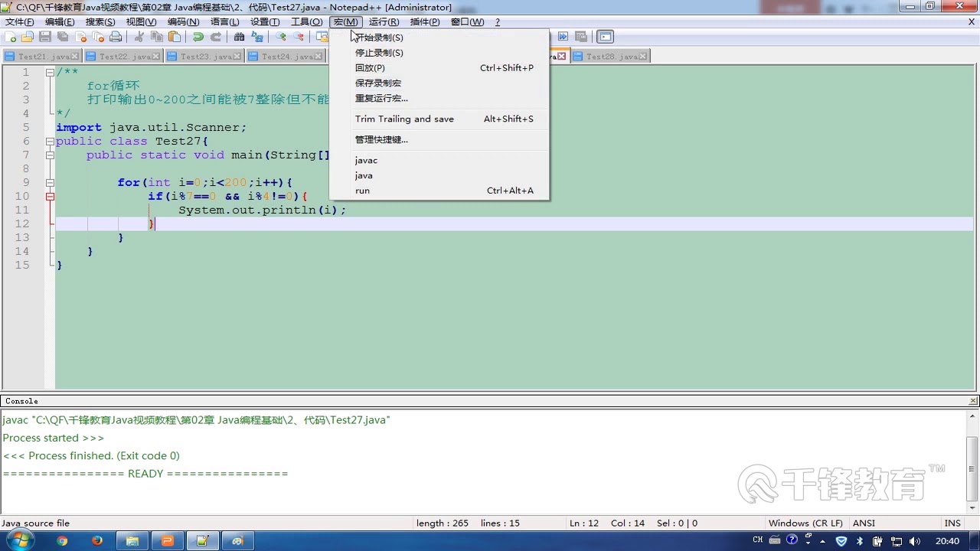Image resolution: width=980 pixels, height=551 pixels.
Task: Open the 文件(F) menu
Action: pyautogui.click(x=19, y=22)
